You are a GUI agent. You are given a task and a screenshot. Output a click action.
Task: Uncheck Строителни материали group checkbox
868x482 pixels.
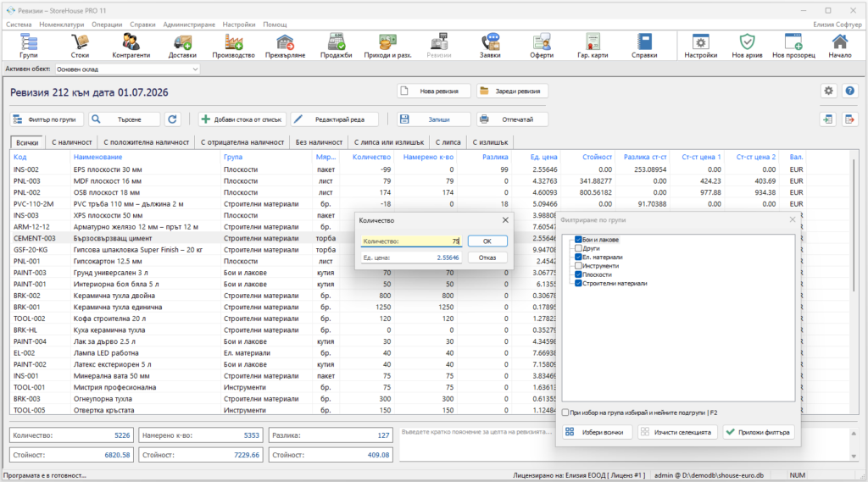coord(578,283)
